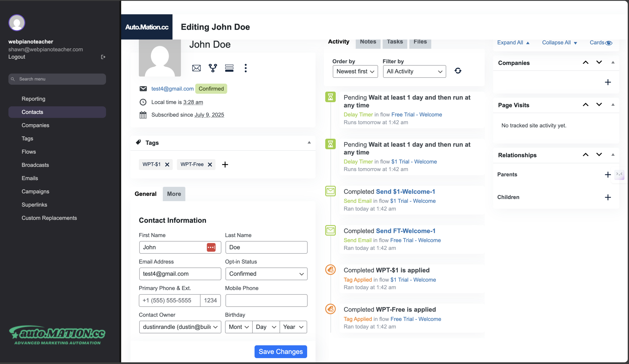Collapse the Tags section triangle

[x=309, y=143]
